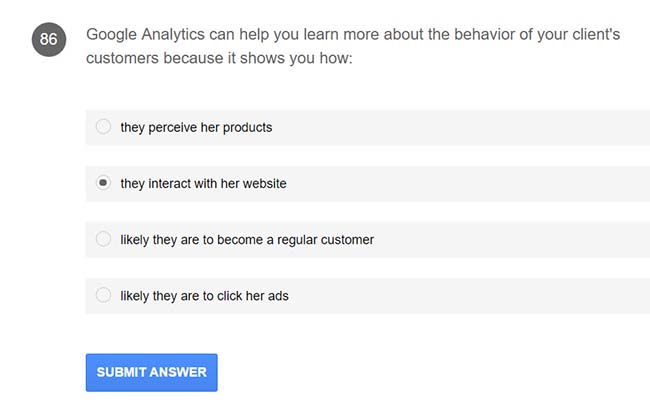650x404 pixels.
Task: Select the "they perceive her products" radio button
Action: [x=103, y=127]
